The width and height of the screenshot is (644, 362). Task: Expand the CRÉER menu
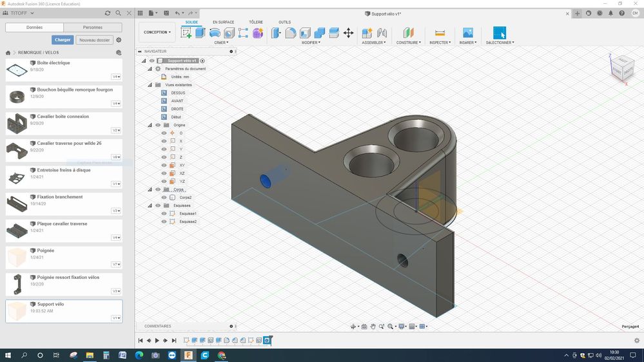pyautogui.click(x=221, y=43)
